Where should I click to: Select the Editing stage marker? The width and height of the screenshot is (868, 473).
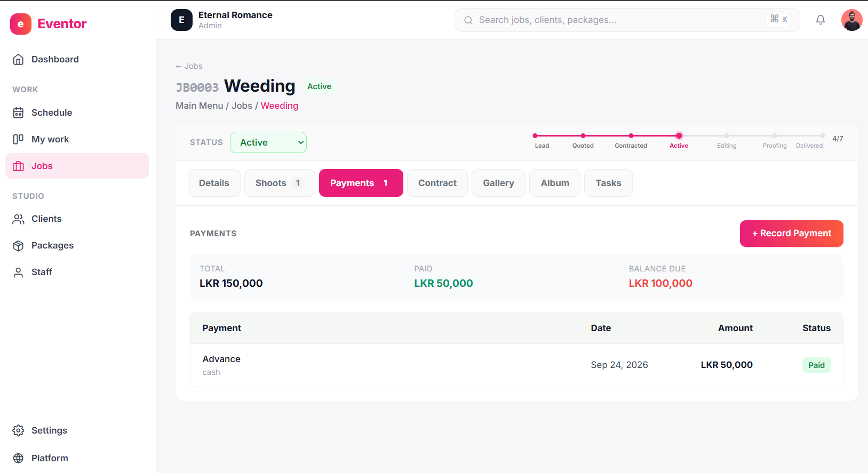727,136
